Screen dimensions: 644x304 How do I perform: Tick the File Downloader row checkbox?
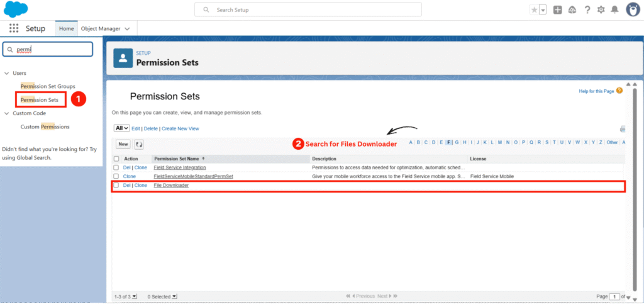tap(116, 185)
